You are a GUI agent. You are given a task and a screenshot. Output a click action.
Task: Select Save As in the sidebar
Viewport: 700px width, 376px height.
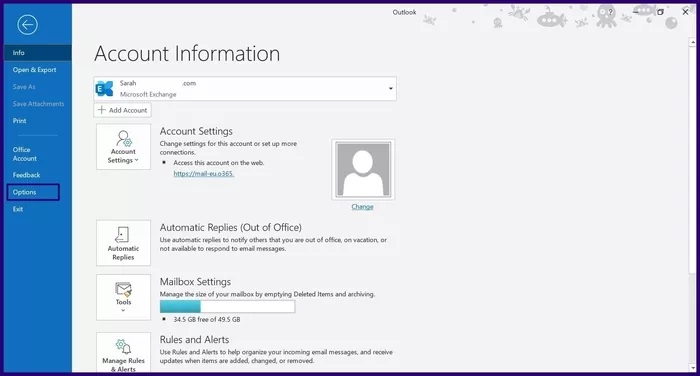[24, 87]
